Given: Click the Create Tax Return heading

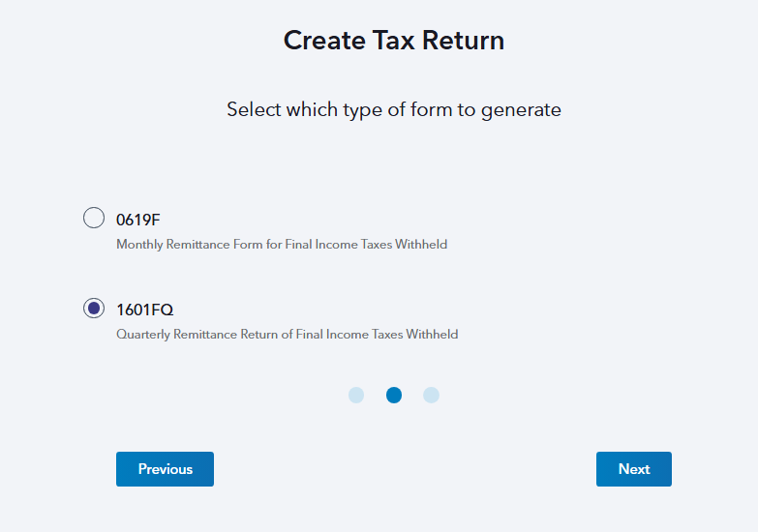Looking at the screenshot, I should (394, 41).
